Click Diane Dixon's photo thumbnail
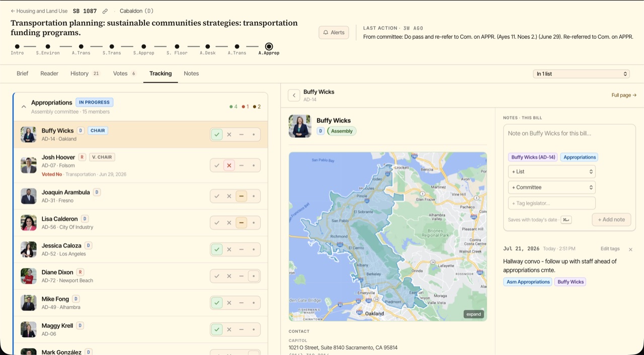 [x=29, y=276]
